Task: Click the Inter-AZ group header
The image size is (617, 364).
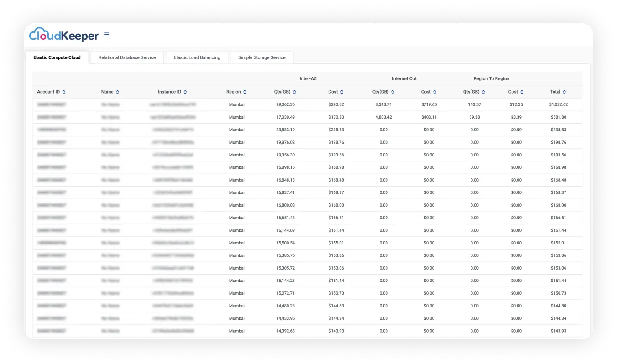Action: (x=308, y=78)
